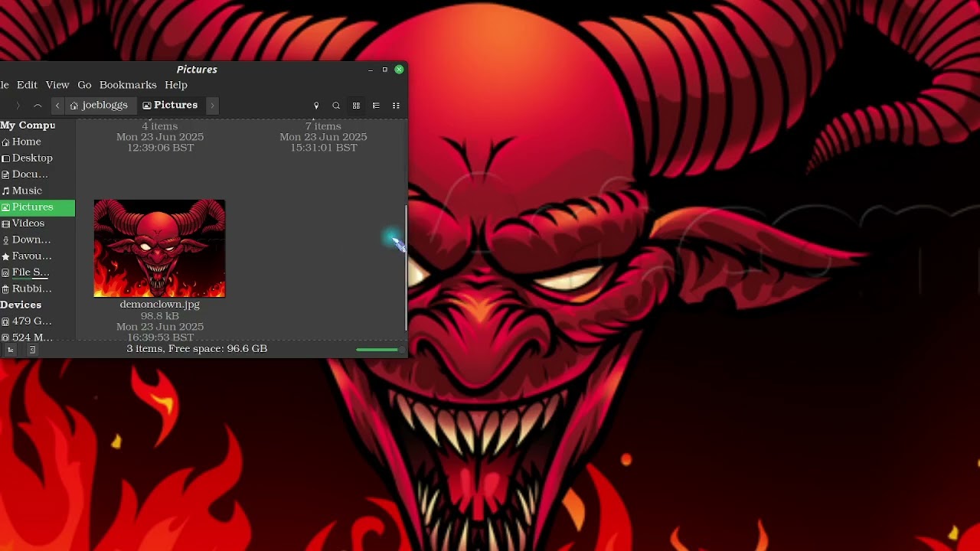Screen dimensions: 980x551
Task: Click the demonclown.jpg file name
Action: [159, 305]
